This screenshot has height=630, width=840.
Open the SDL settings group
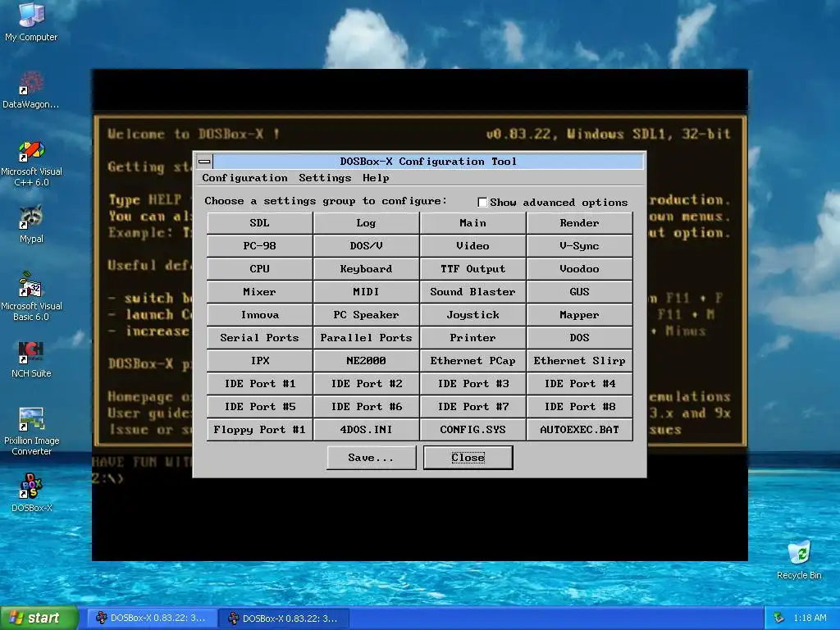pos(259,223)
